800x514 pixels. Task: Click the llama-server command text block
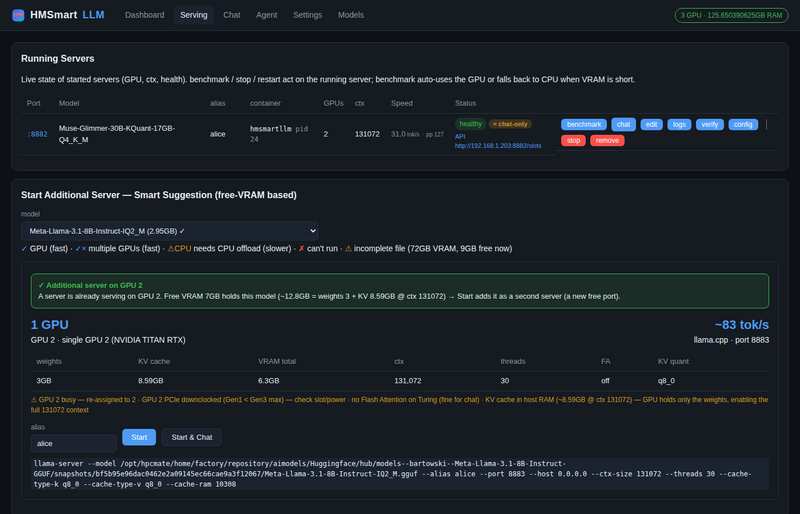tap(400, 474)
